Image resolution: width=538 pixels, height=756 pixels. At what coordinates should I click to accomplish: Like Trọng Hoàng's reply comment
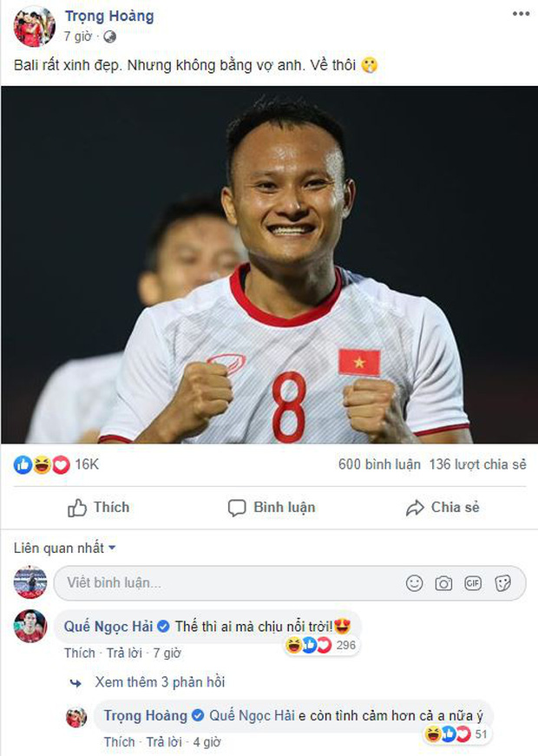coord(118,742)
